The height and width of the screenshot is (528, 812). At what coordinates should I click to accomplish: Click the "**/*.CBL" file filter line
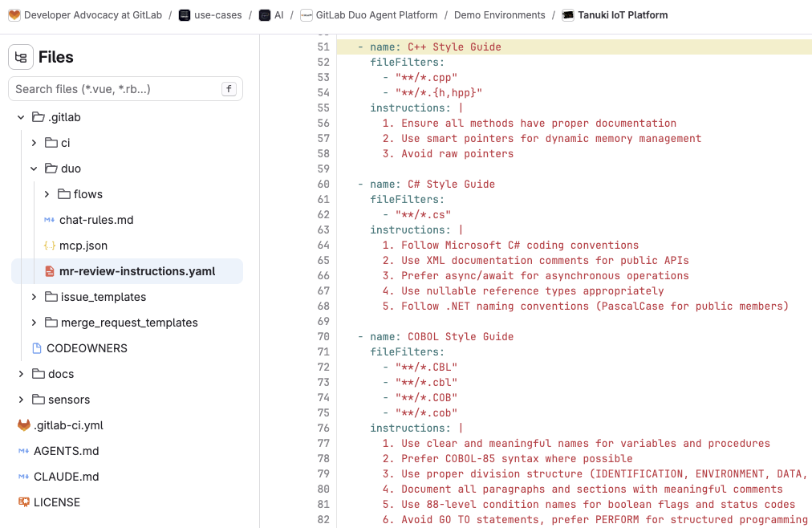coord(420,367)
